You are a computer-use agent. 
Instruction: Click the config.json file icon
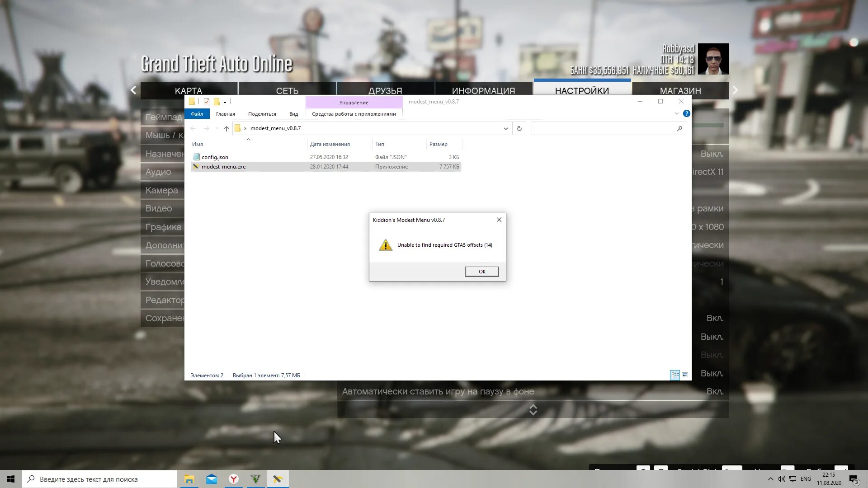(x=196, y=157)
